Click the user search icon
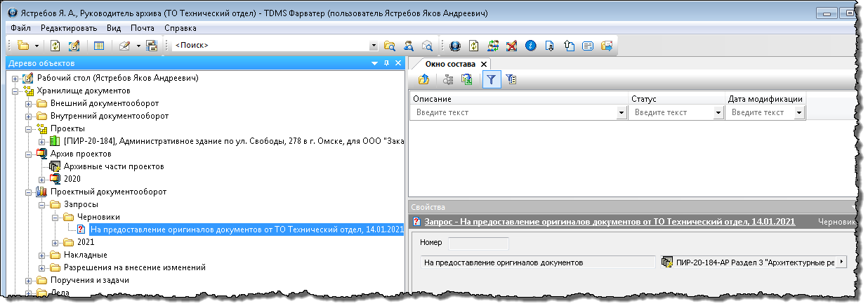The height and width of the screenshot is (306, 868). pos(408,46)
